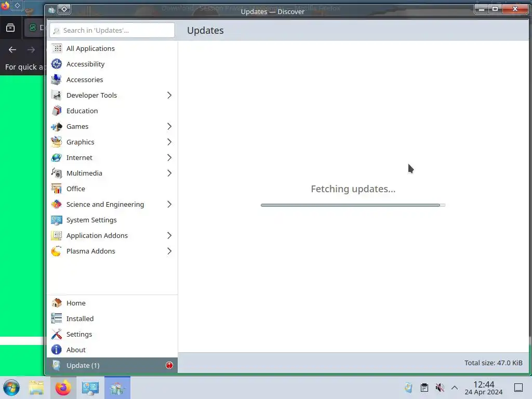The height and width of the screenshot is (399, 532).
Task: Click the Science and Engineering icon
Action: [x=56, y=205]
